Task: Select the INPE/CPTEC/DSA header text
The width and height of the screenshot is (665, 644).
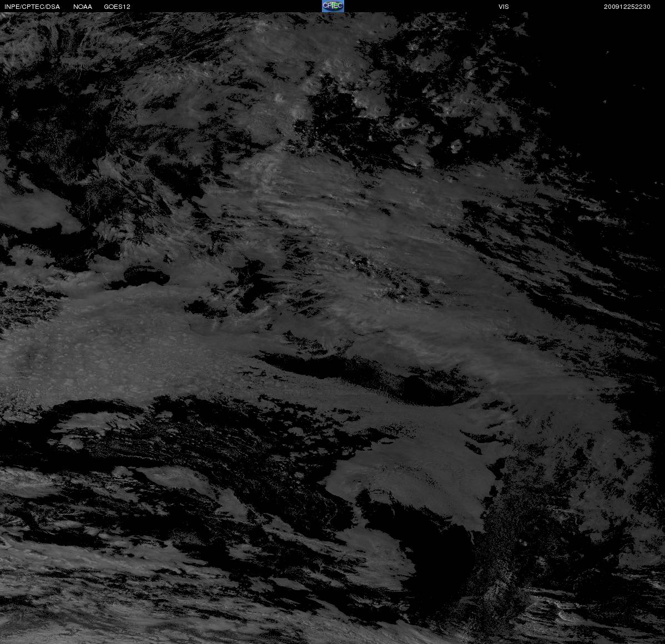Action: 32,7
